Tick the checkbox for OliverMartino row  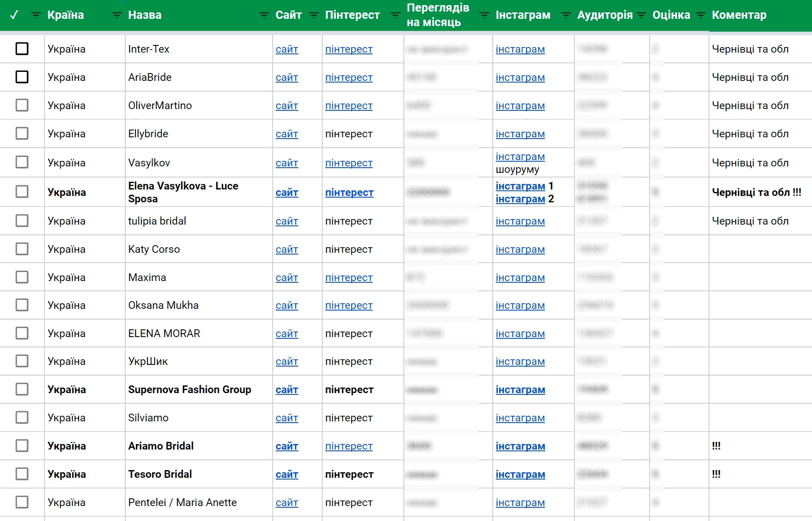tap(22, 105)
